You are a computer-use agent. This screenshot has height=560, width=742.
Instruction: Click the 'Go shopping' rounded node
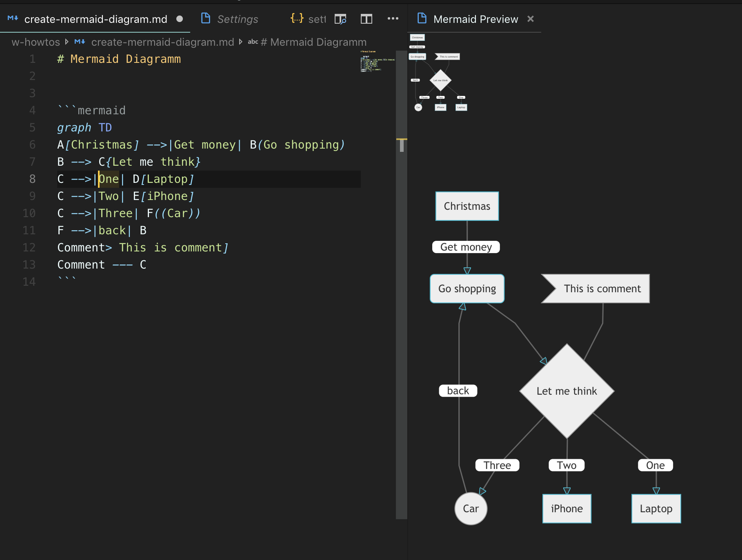(467, 289)
